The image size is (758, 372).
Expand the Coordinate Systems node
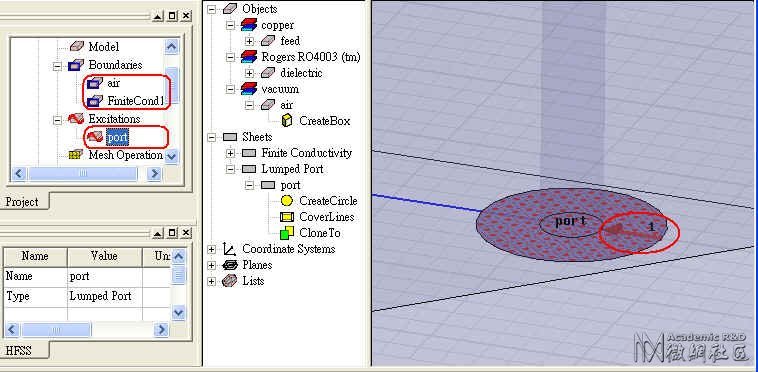211,249
